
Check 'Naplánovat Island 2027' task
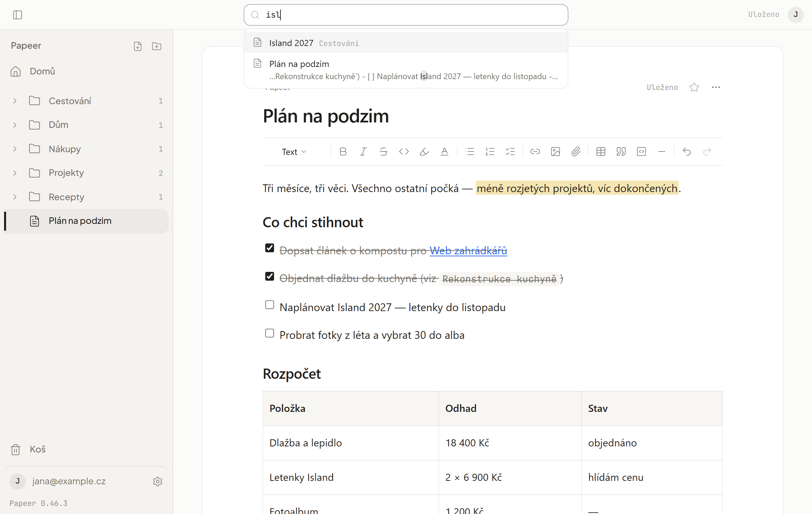pos(270,305)
